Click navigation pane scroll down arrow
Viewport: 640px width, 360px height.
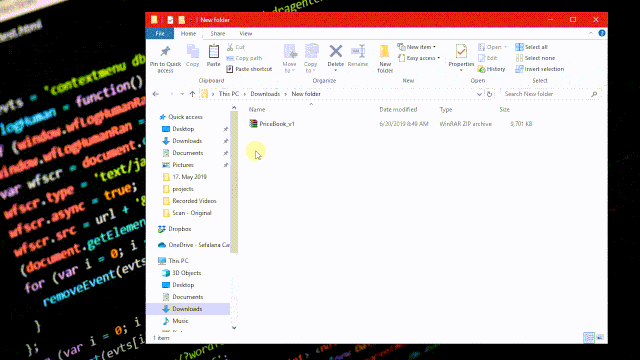point(234,327)
